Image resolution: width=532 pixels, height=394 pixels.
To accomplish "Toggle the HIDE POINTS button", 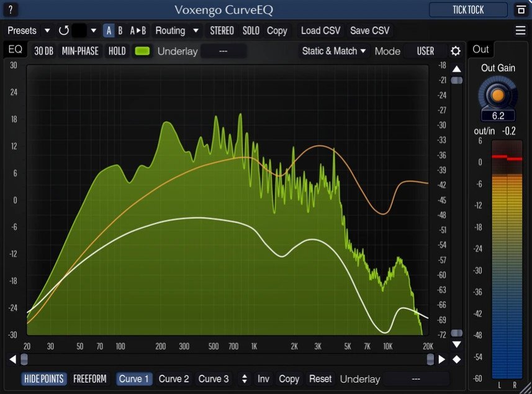I will (43, 378).
